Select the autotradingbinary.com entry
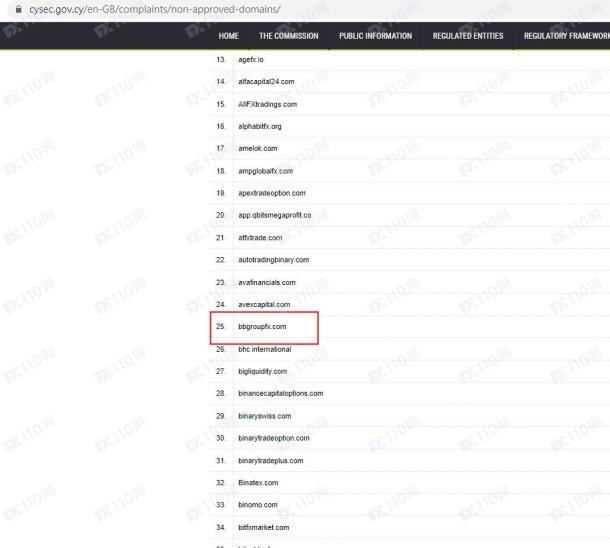 pos(274,260)
